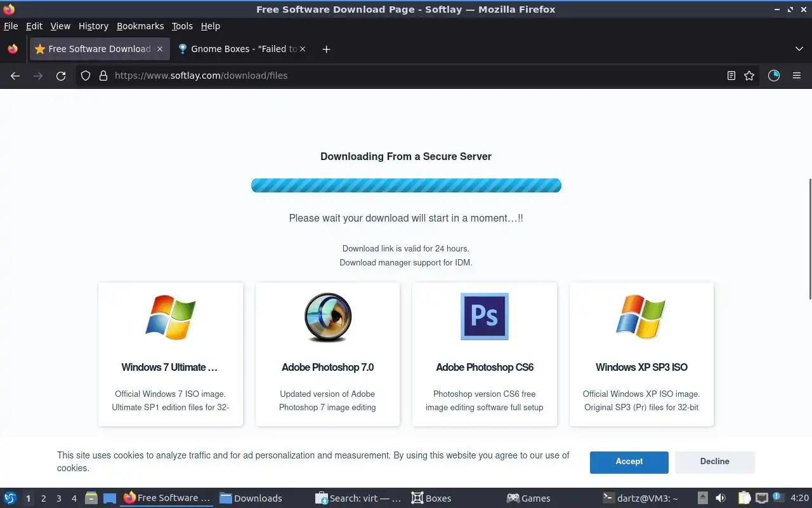Open Windows 7 Ultimate title link

point(169,367)
